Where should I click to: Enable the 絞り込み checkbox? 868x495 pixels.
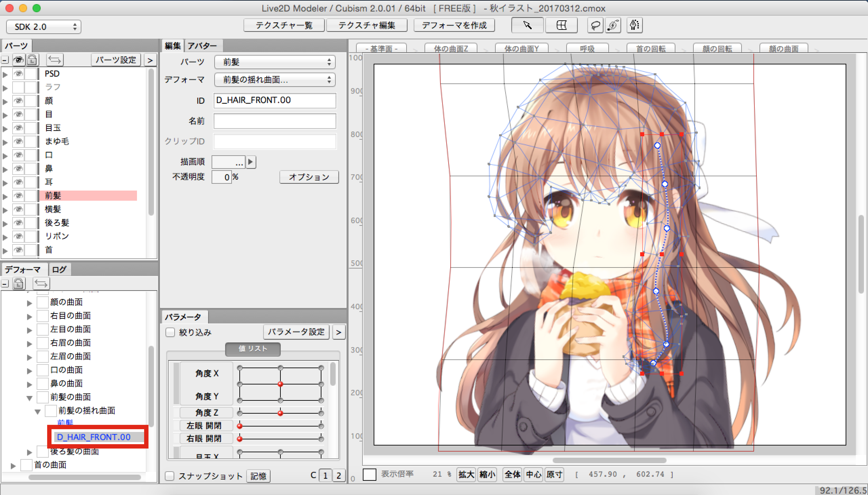click(170, 332)
